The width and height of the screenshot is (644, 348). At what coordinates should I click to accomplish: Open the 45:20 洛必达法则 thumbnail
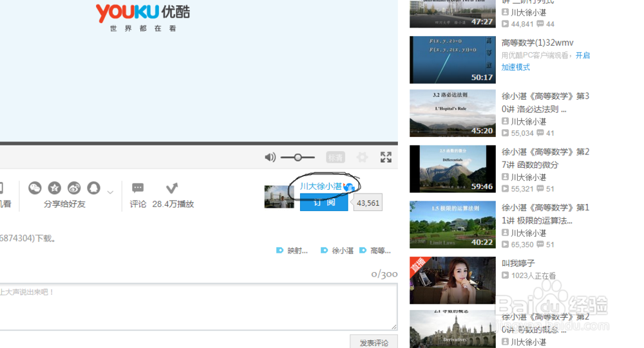(x=453, y=113)
